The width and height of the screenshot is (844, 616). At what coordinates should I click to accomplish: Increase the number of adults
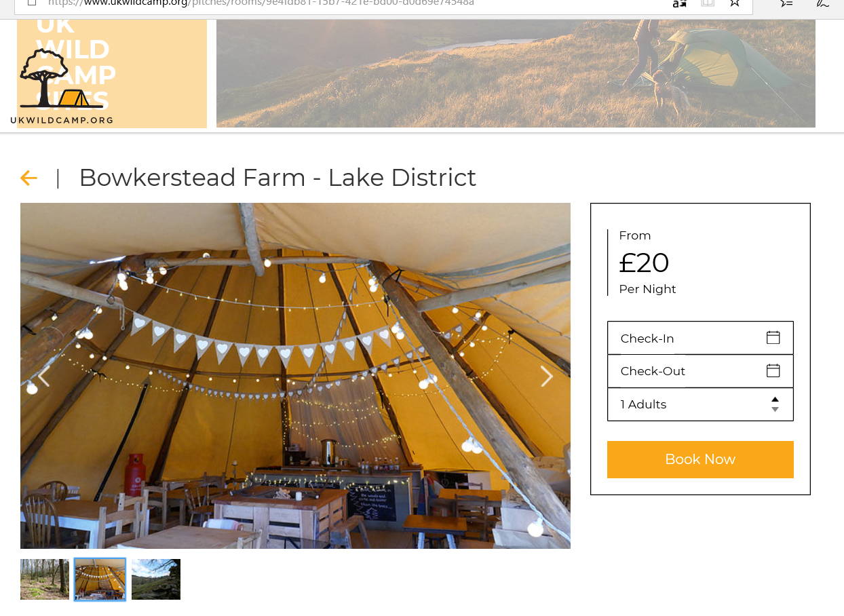775,400
